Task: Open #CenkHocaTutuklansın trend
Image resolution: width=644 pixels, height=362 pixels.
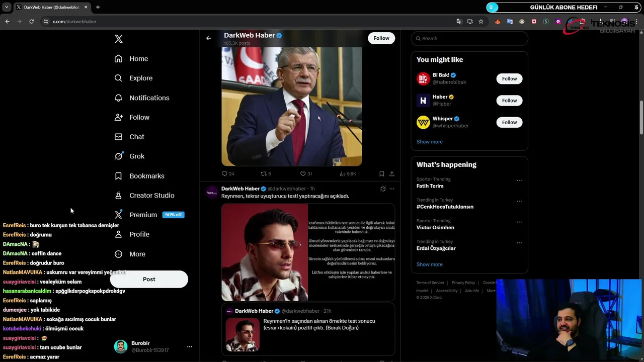Action: point(445,207)
